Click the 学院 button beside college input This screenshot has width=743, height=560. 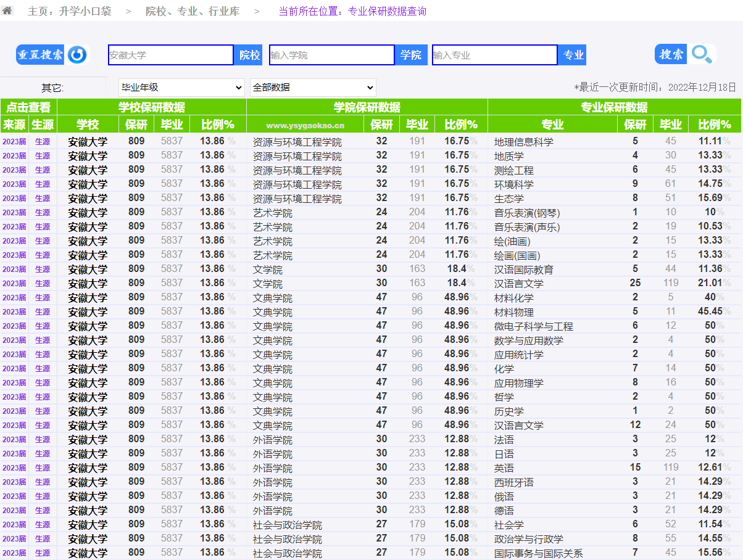(410, 55)
